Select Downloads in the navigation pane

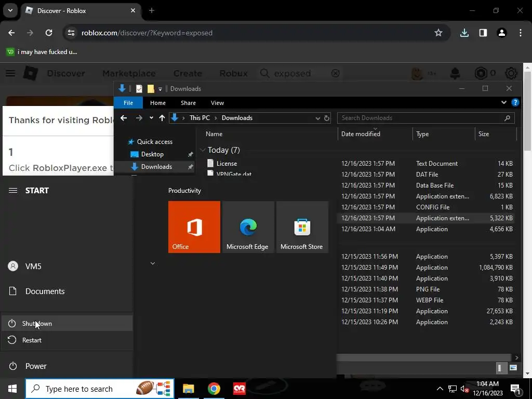pos(156,167)
